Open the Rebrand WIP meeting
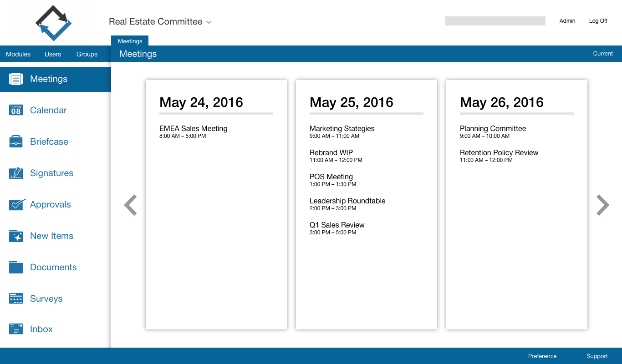 [331, 153]
